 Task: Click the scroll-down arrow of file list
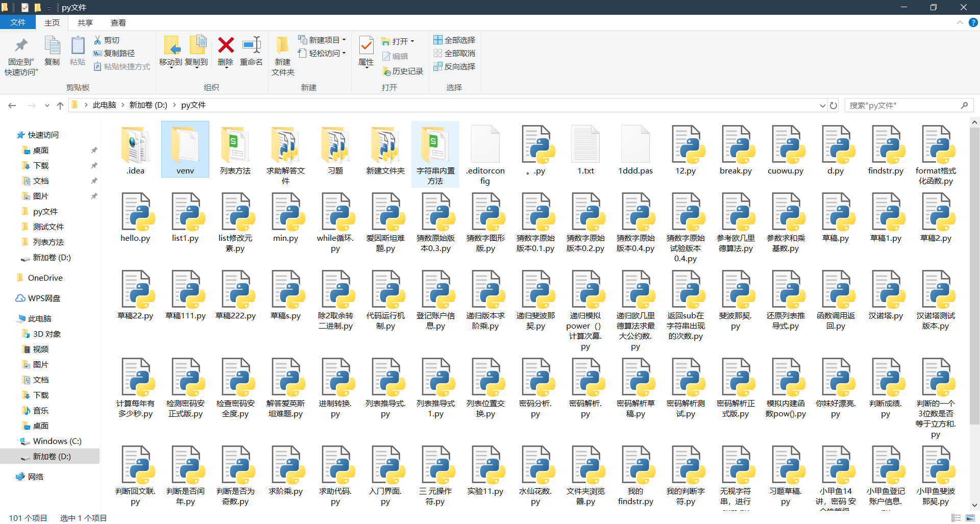click(974, 505)
